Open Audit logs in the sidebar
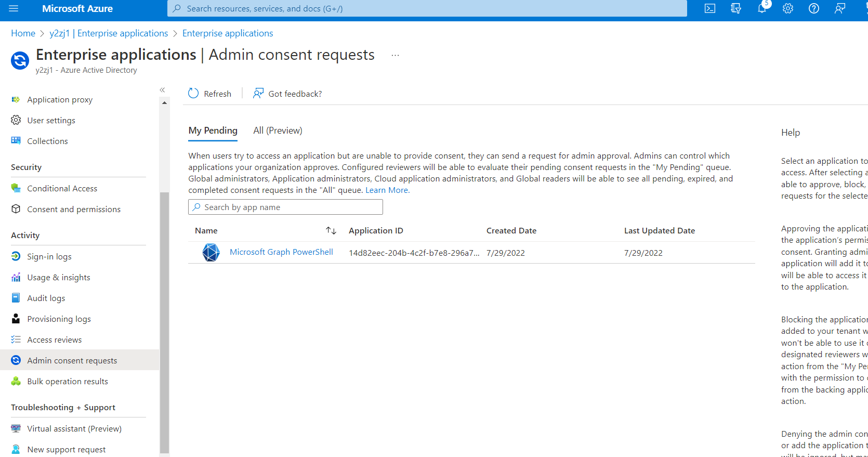The height and width of the screenshot is (457, 868). click(46, 298)
